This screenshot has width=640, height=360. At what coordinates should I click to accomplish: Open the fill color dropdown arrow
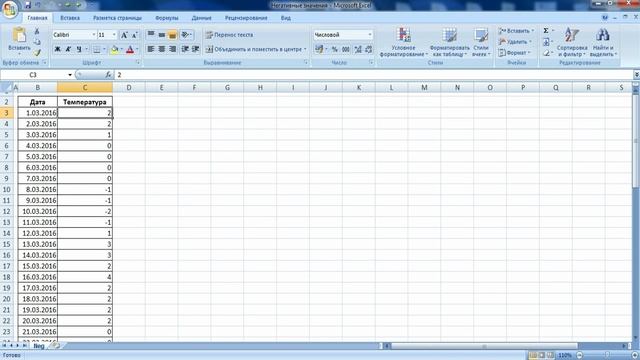[x=122, y=49]
